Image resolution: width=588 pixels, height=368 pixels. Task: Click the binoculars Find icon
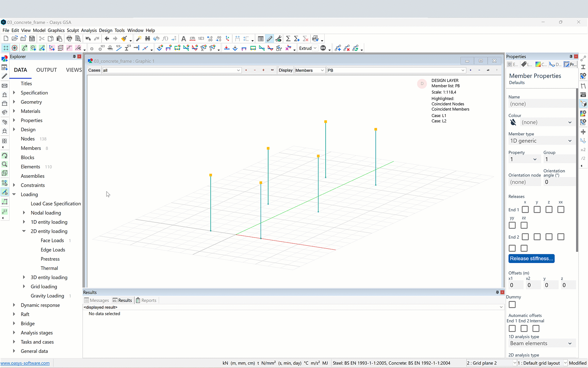click(x=147, y=39)
